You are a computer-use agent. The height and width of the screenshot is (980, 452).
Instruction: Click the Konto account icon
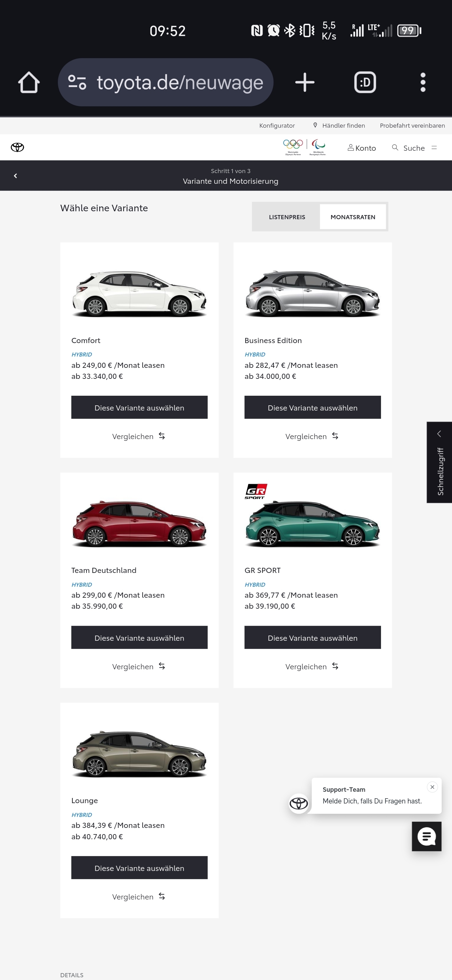[x=351, y=148]
